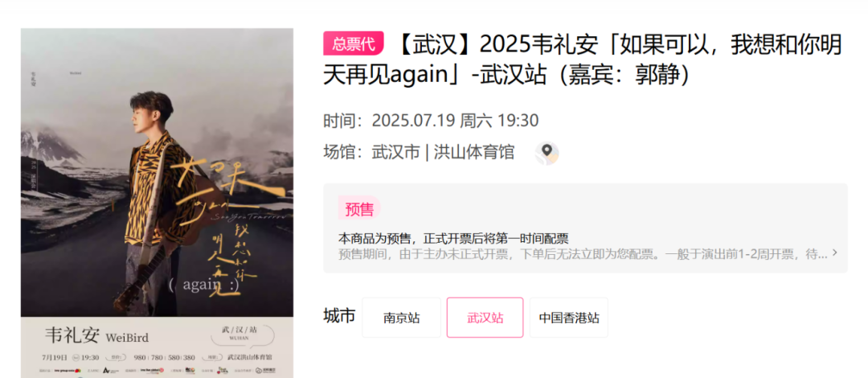
Task: Click the bold 本商品为预售 notice line
Action: 453,239
